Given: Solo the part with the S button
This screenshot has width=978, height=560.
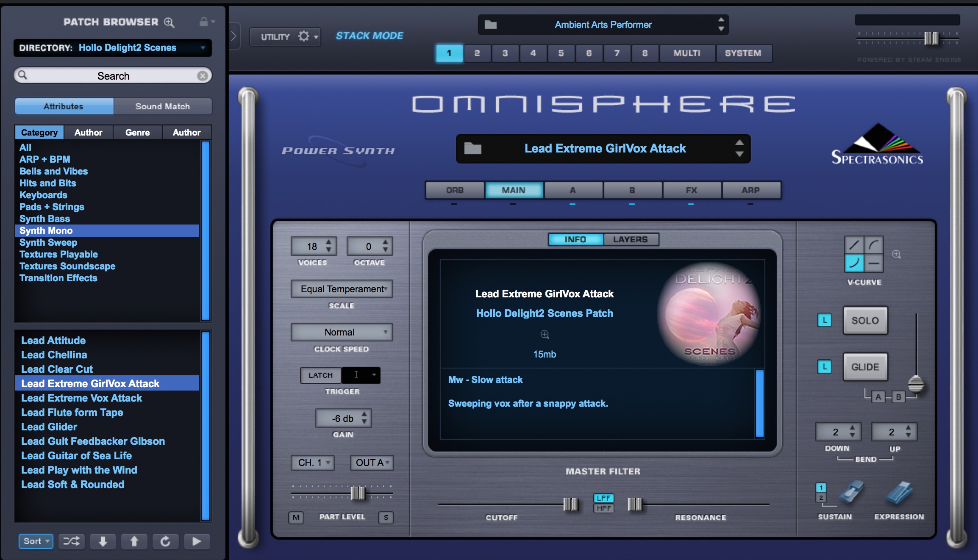Looking at the screenshot, I should coord(386,518).
